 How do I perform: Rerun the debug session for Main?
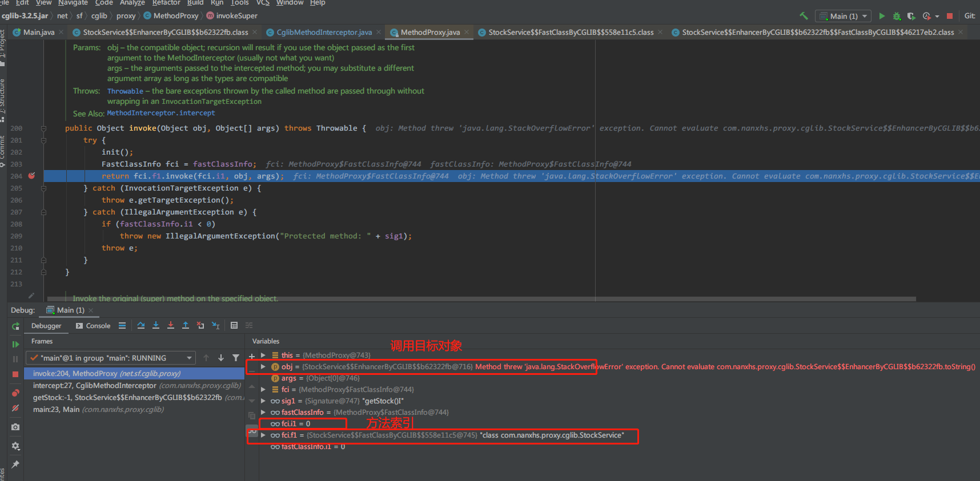[15, 326]
